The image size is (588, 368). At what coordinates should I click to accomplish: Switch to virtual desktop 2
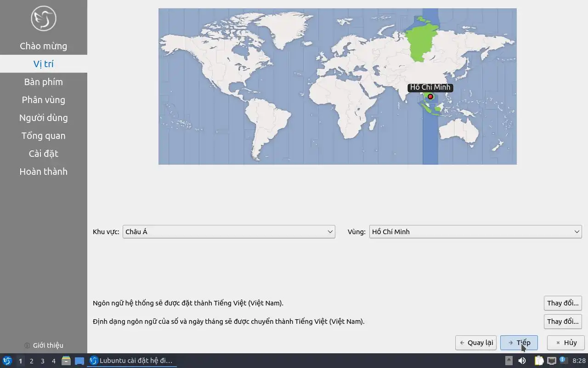click(x=31, y=361)
